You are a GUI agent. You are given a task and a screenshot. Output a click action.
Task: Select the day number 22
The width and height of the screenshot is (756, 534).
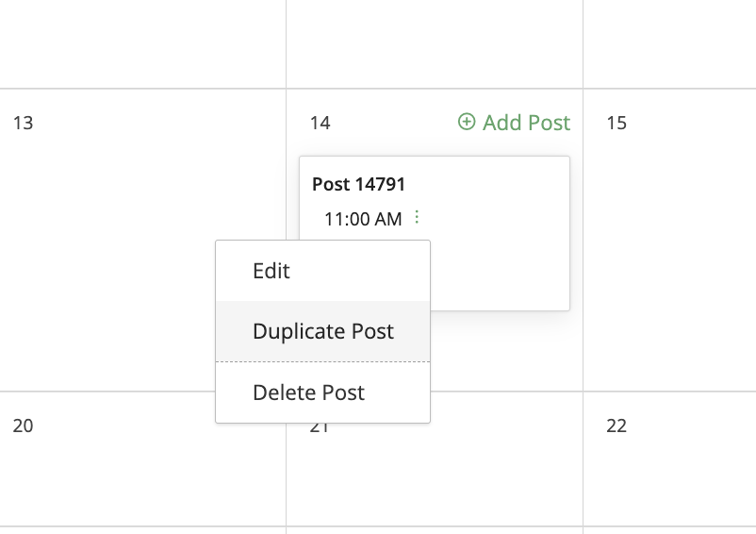(616, 426)
